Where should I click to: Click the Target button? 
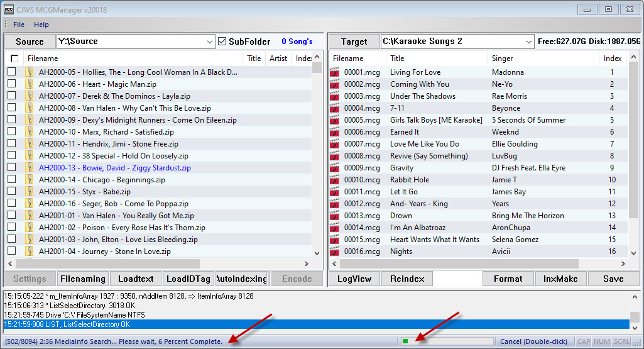pyautogui.click(x=354, y=42)
